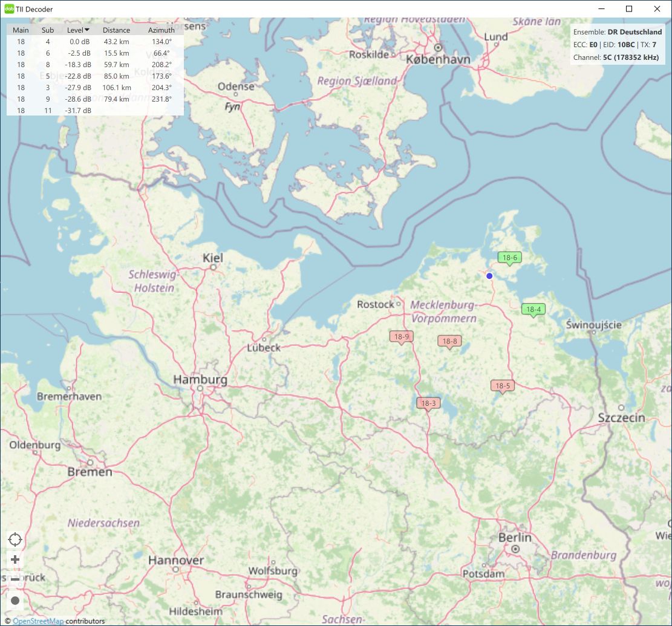This screenshot has height=626, width=672.
Task: Zoom out with the minus button
Action: tap(15, 579)
